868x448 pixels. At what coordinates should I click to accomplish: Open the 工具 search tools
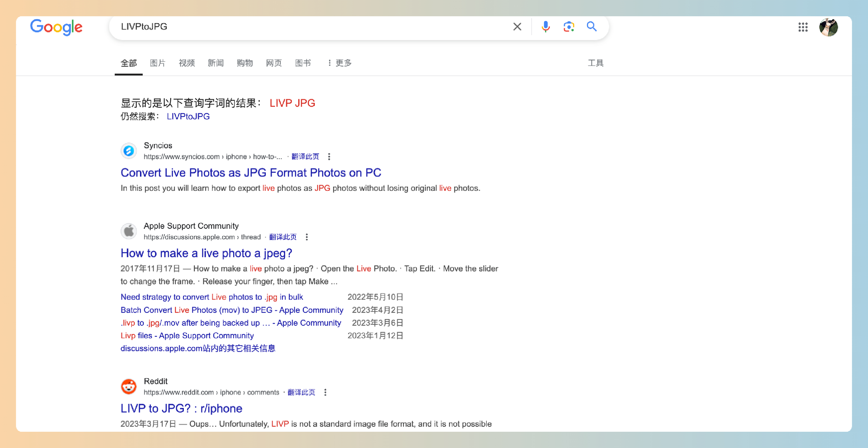(x=595, y=63)
